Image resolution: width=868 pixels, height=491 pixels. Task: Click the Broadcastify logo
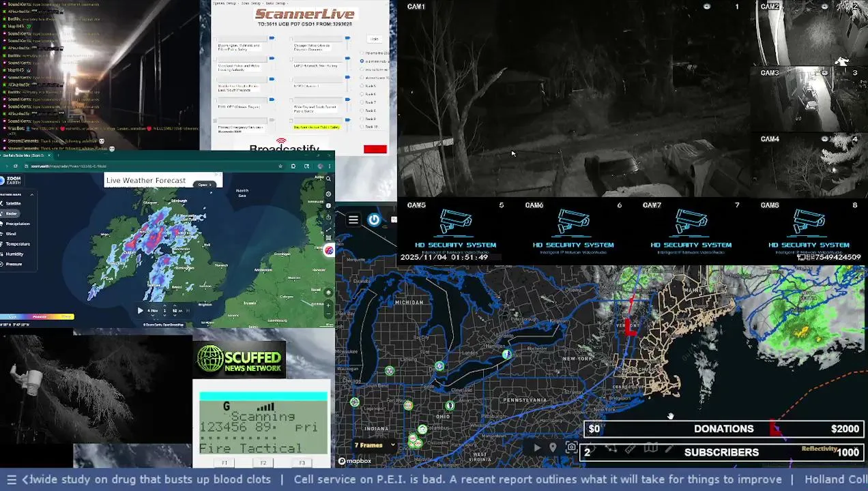[x=285, y=147]
